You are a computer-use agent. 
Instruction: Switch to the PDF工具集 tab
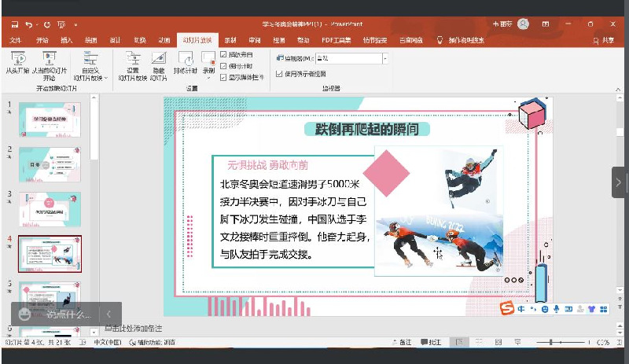click(337, 40)
